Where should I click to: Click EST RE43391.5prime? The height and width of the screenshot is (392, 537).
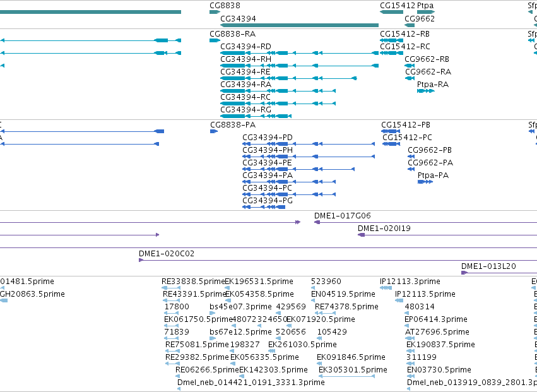click(x=194, y=294)
